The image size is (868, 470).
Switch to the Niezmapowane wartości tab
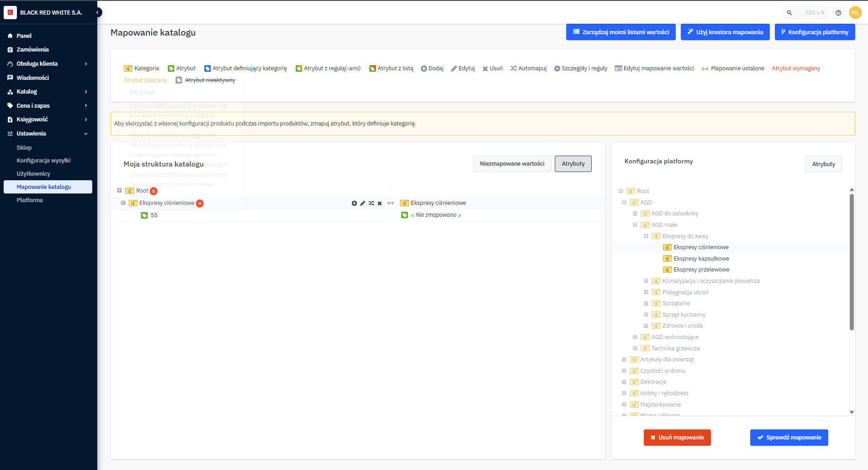point(512,164)
